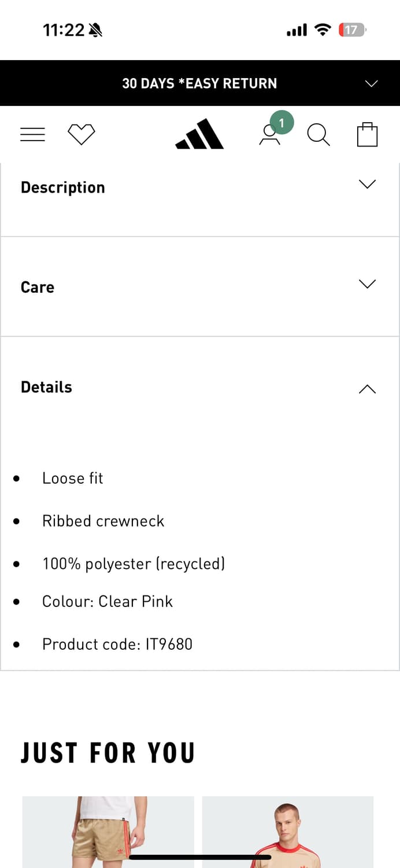
Task: Tap the JUST FOR YOU heading
Action: pos(108,753)
